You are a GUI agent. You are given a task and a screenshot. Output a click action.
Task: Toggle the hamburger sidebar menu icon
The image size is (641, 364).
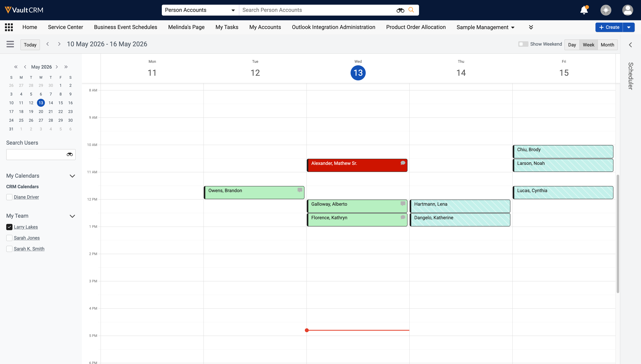coord(10,44)
